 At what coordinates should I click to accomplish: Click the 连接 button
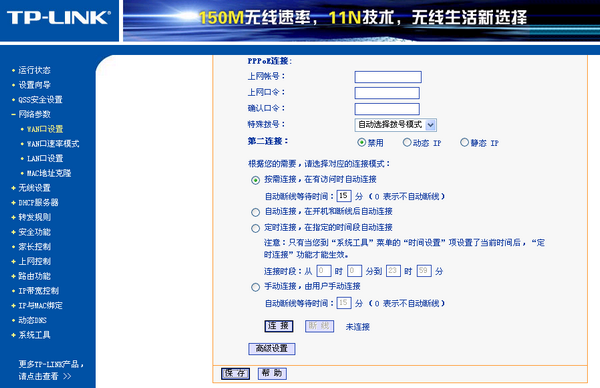click(x=279, y=326)
